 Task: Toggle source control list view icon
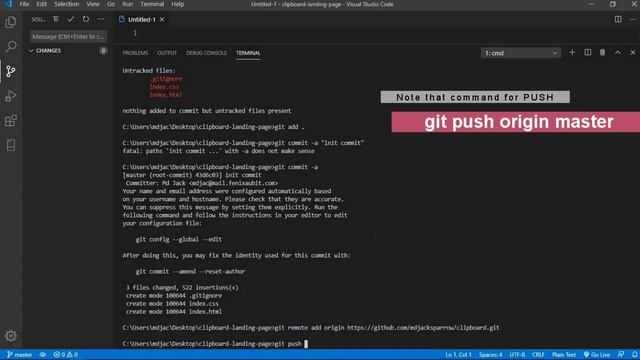point(56,19)
